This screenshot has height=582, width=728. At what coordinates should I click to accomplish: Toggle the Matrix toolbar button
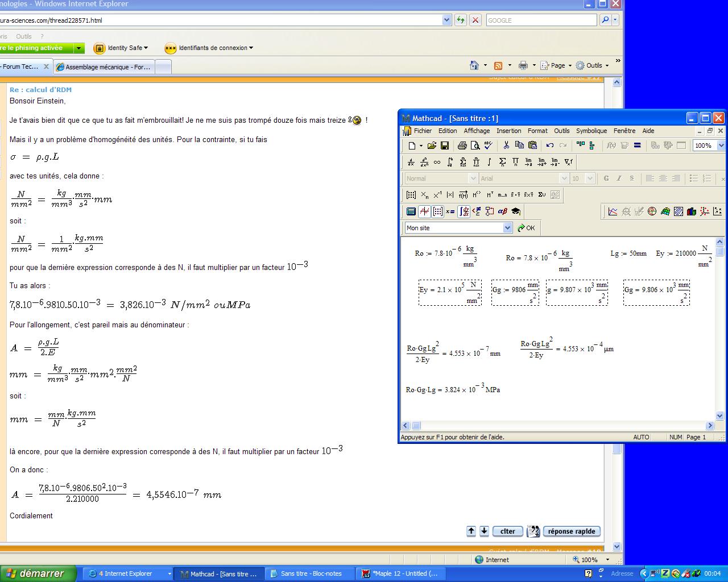(x=437, y=211)
